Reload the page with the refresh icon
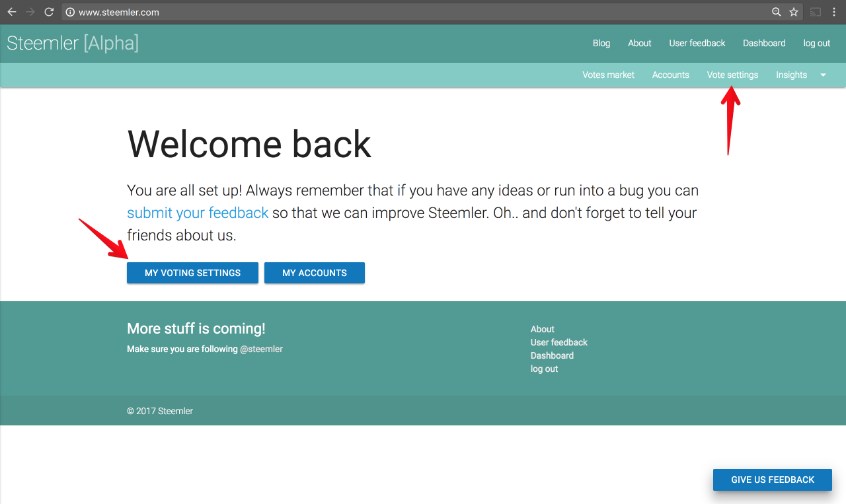Image resolution: width=846 pixels, height=504 pixels. coord(49,12)
